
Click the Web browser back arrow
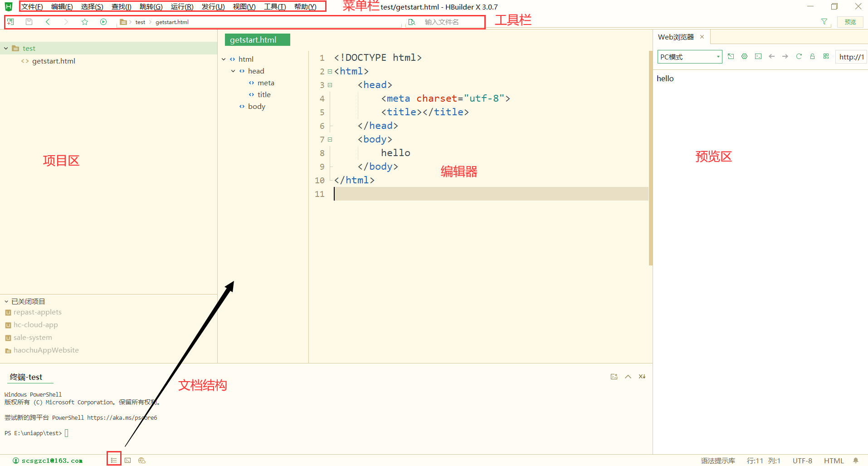(772, 56)
